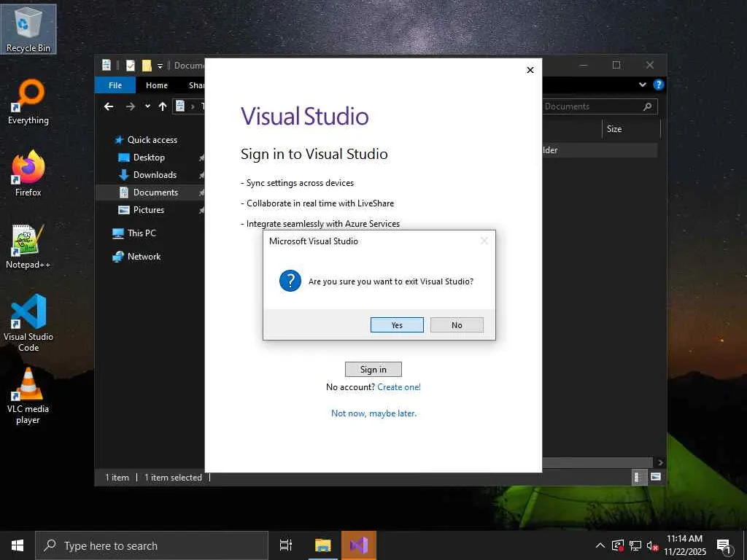747x560 pixels.
Task: Open File Explorer help icon
Action: point(659,85)
